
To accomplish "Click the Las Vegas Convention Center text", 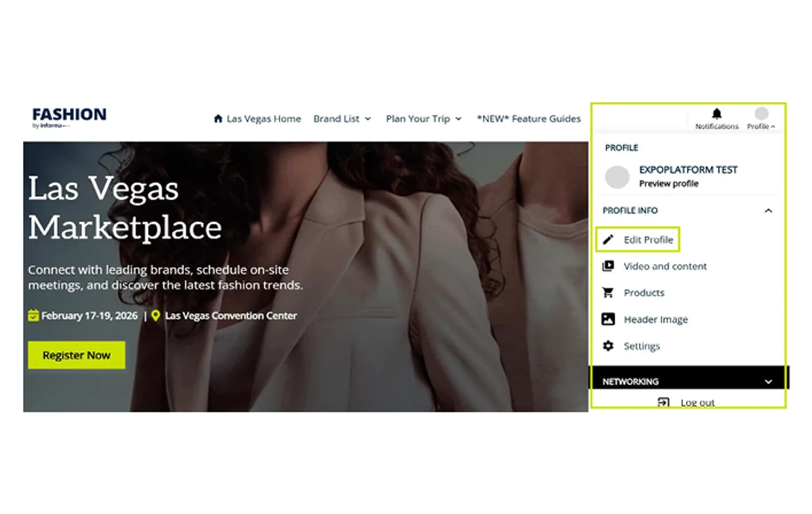I will (231, 316).
